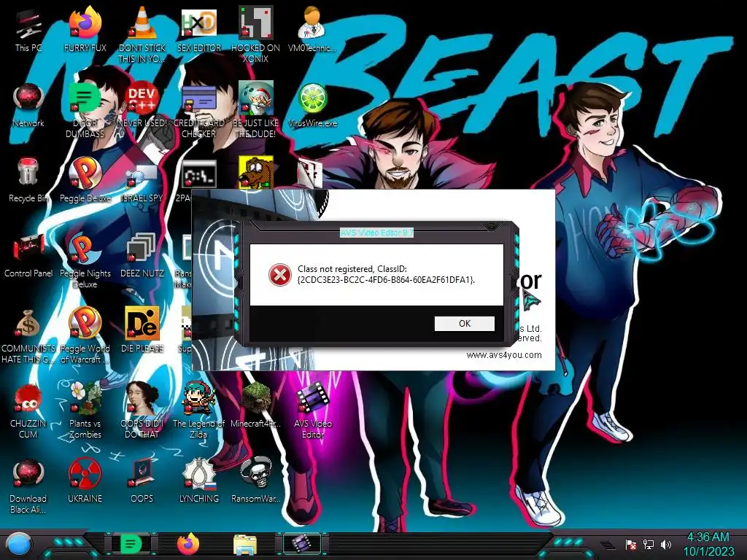Viewport: 747px width, 560px height.
Task: Click the Class not registered, ClassID message text
Action: pyautogui.click(x=386, y=274)
